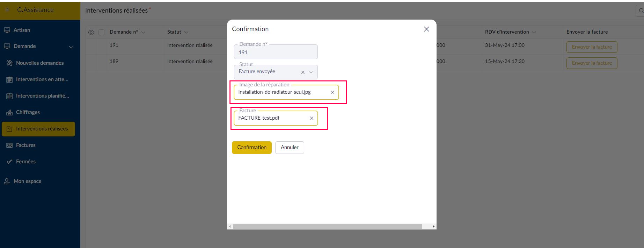The image size is (644, 248).
Task: Click the Nouvelles demandes tools icon
Action: click(9, 63)
